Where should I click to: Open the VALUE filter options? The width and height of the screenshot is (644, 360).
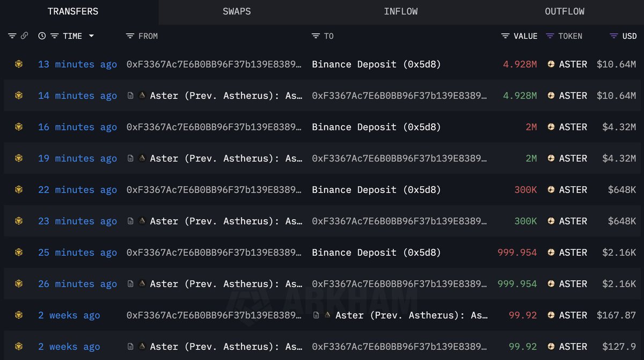pos(505,36)
